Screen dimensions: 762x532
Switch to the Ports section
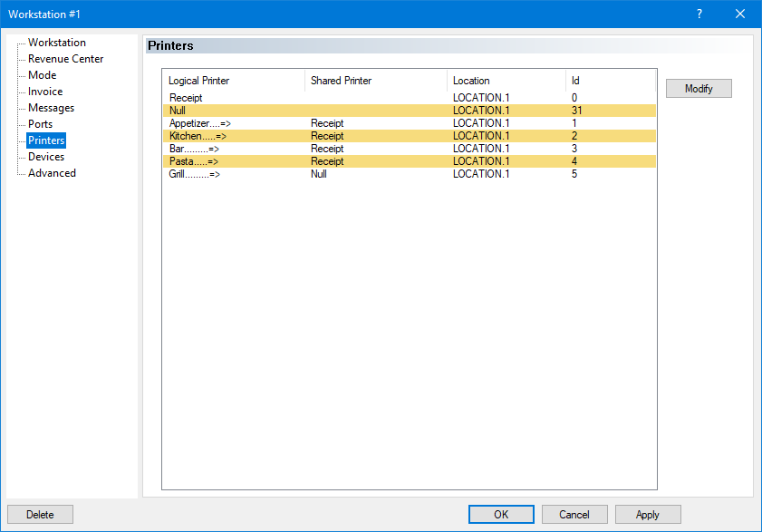point(40,124)
